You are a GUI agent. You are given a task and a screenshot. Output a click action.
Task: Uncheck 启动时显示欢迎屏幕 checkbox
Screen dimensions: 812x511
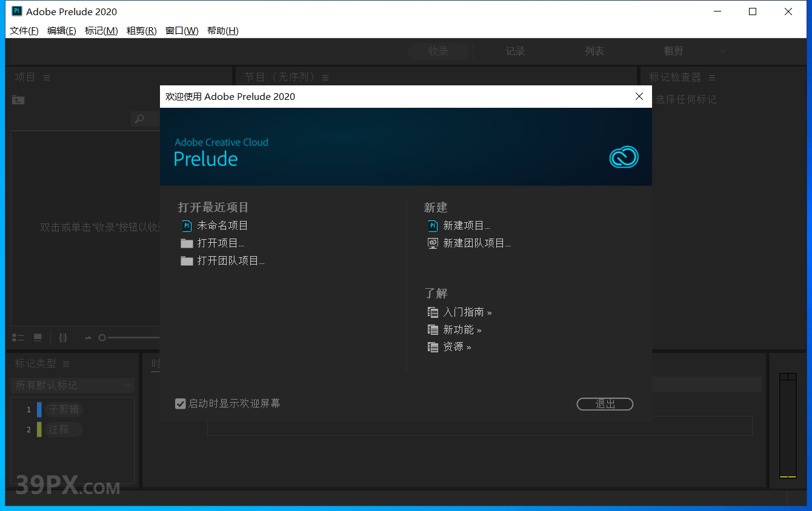(180, 404)
